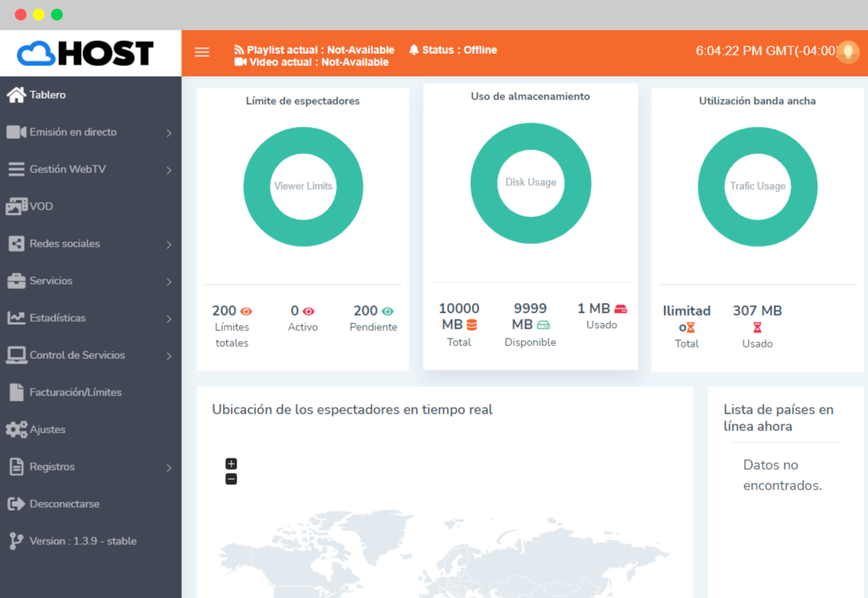Click the Facturación/Límites file icon

tap(17, 392)
